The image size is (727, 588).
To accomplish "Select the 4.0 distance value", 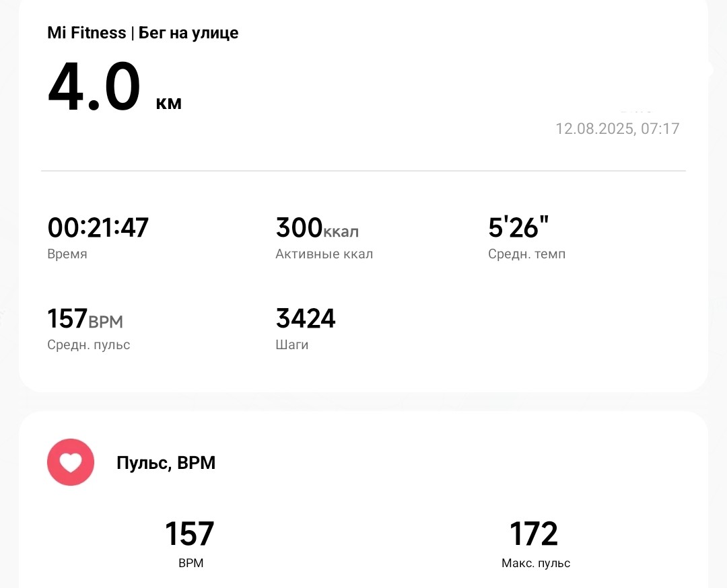I will click(x=94, y=87).
